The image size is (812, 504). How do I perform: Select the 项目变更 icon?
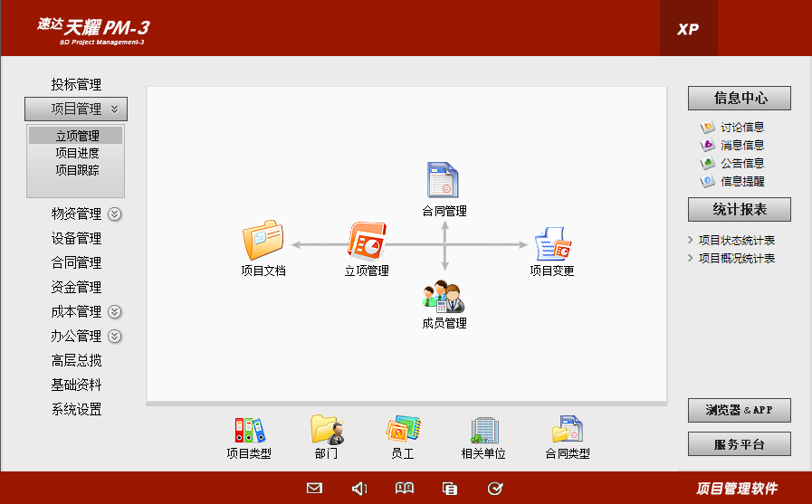552,243
